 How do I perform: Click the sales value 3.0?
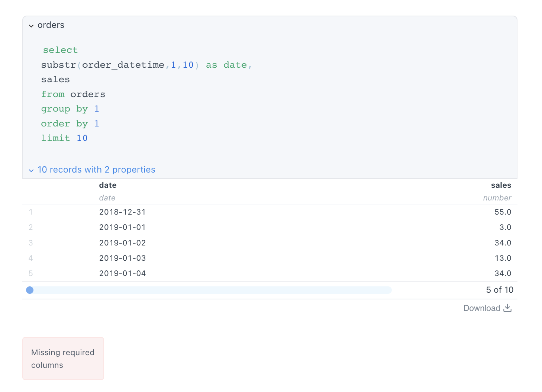click(505, 227)
